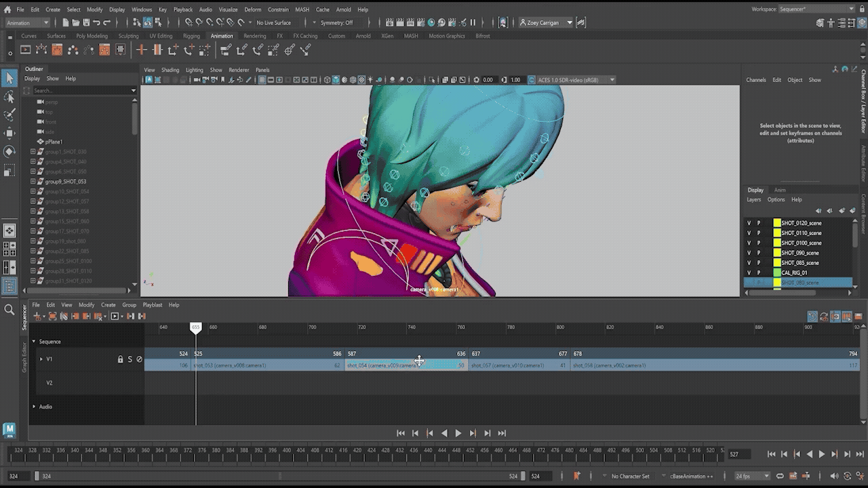Click the Playblast shot icon in the Sequencer toolbar
The image size is (868, 488).
[115, 317]
